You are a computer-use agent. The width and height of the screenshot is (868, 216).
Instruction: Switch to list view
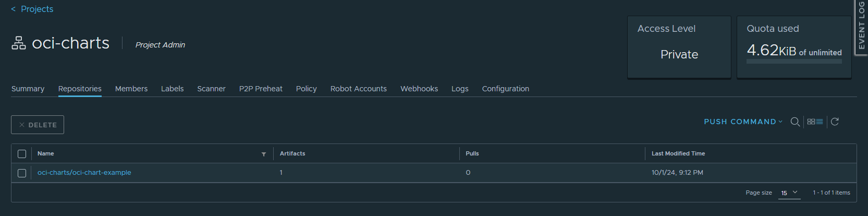pyautogui.click(x=820, y=122)
